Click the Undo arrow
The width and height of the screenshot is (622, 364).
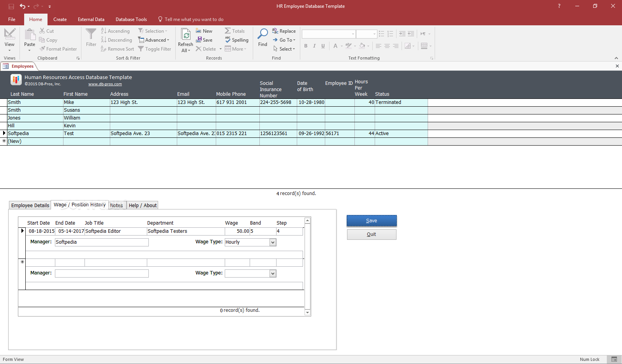pos(23,6)
